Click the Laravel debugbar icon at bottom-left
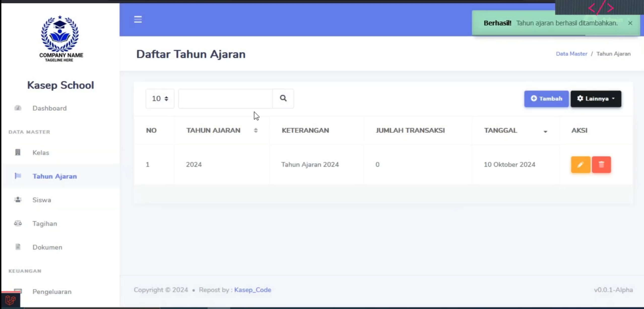This screenshot has width=644, height=309. 11,300
